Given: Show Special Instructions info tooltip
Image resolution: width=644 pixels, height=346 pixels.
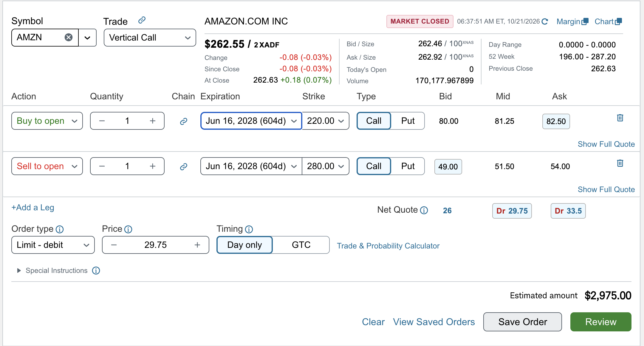Looking at the screenshot, I should [96, 271].
